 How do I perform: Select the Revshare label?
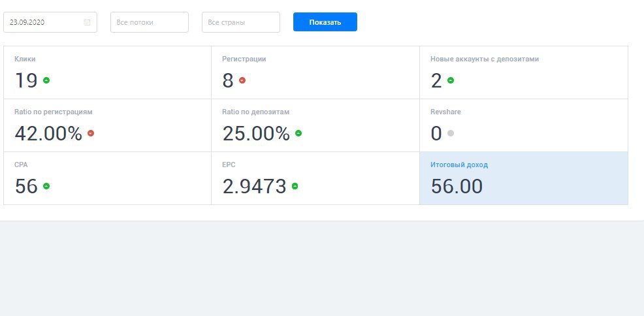(x=445, y=112)
